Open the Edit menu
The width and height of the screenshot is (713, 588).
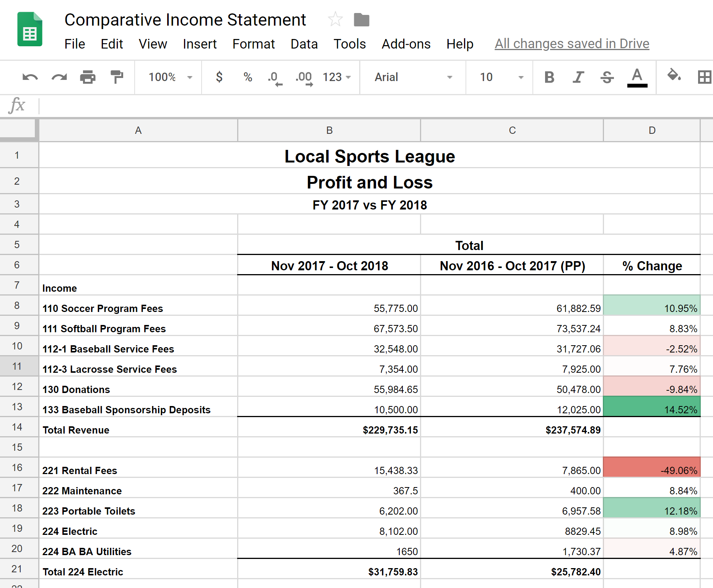click(112, 44)
